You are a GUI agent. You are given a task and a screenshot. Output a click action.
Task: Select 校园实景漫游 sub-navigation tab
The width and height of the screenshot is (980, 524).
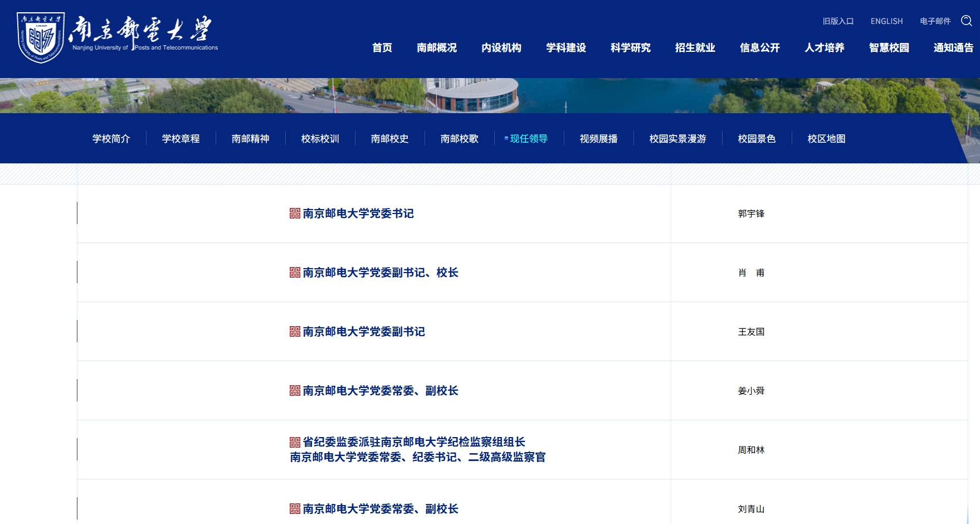[x=678, y=139]
